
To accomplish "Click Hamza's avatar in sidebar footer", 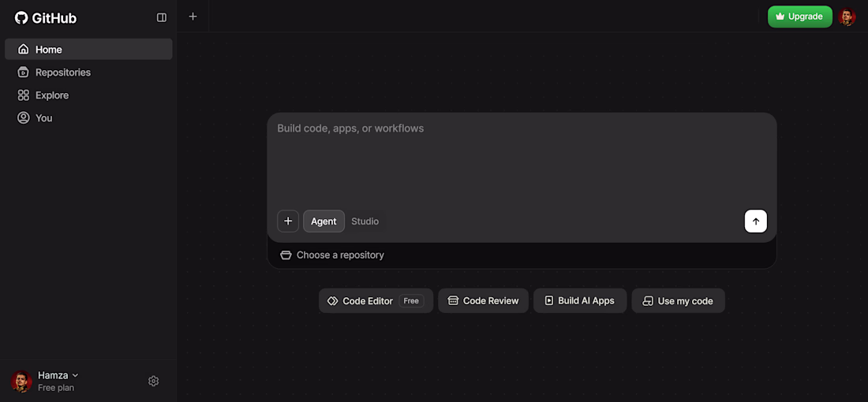I will (x=21, y=381).
